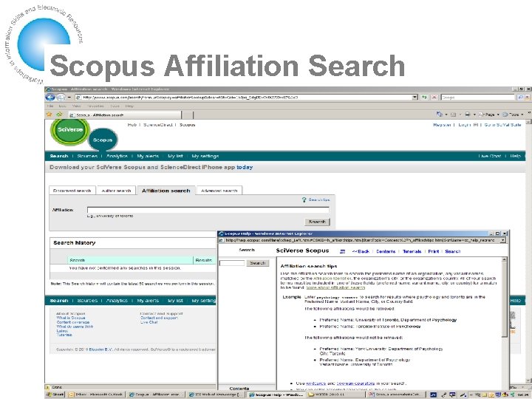Open My settings in top navigation bar

click(x=205, y=156)
